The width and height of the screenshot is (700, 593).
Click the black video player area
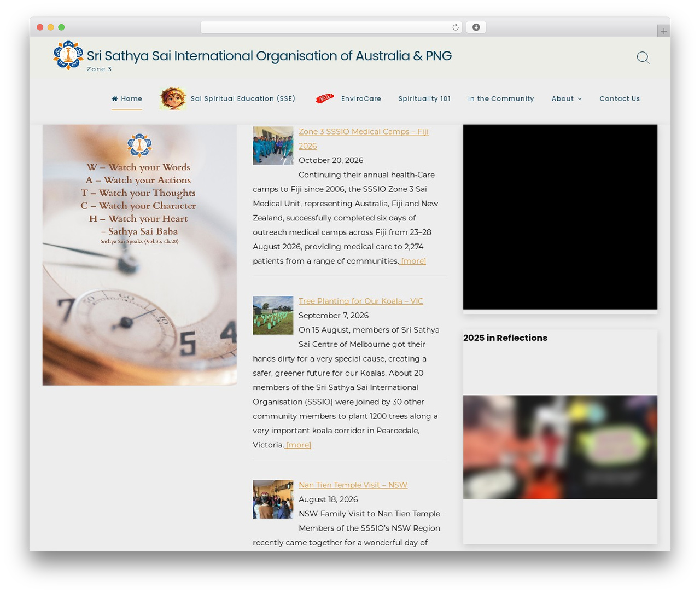point(560,217)
